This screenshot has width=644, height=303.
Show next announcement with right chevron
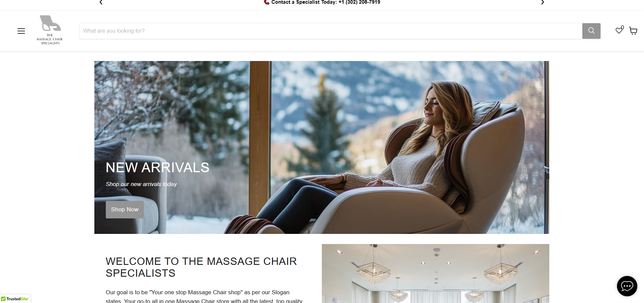tap(542, 2)
